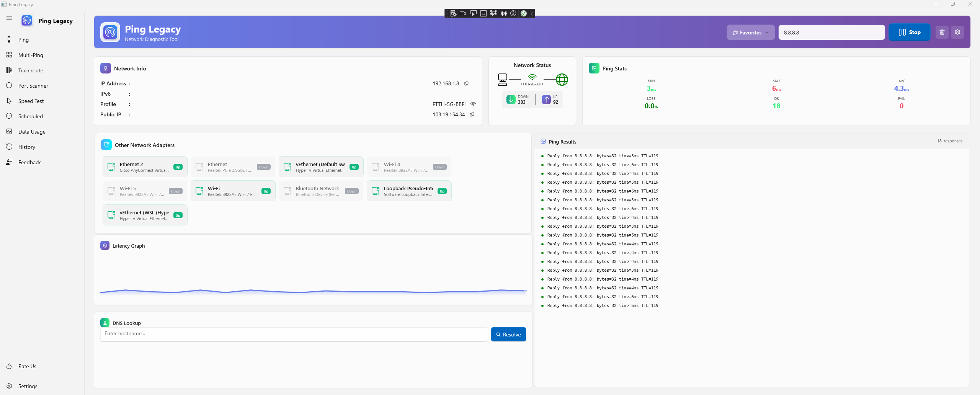Click the purple UP arrow icon
This screenshot has width=980, height=395.
pos(546,100)
